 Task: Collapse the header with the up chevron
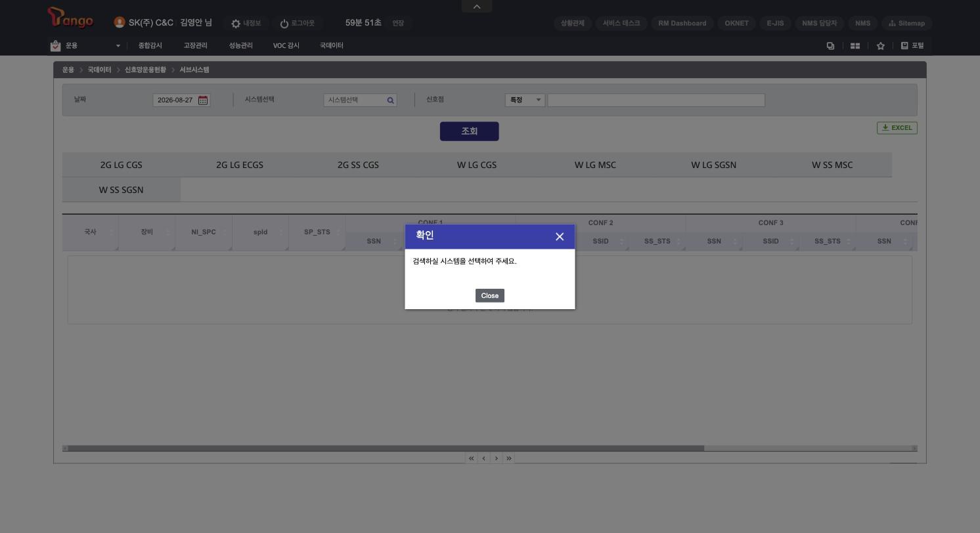(x=477, y=7)
